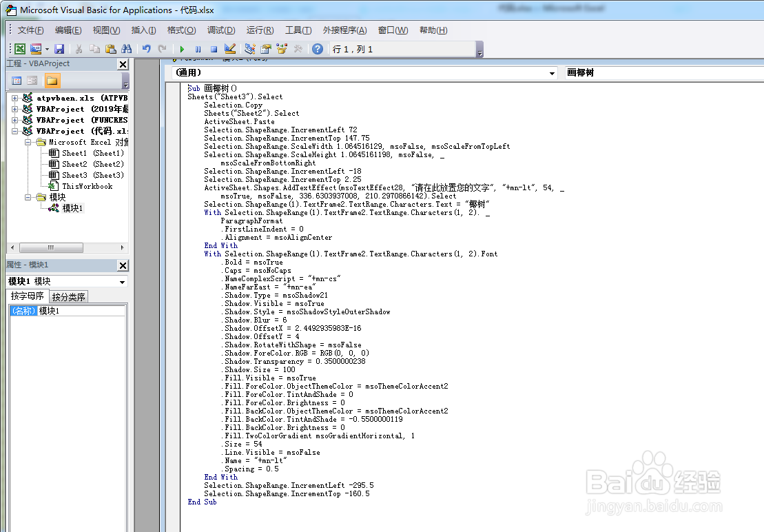Open the 调试(D) menu
The height and width of the screenshot is (532, 764).
click(221, 30)
